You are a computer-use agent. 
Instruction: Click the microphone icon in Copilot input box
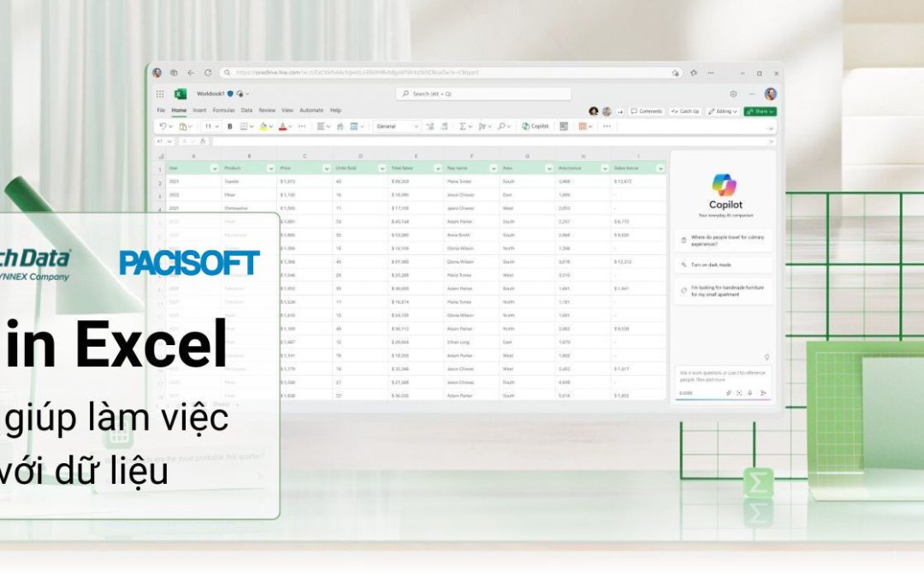749,393
